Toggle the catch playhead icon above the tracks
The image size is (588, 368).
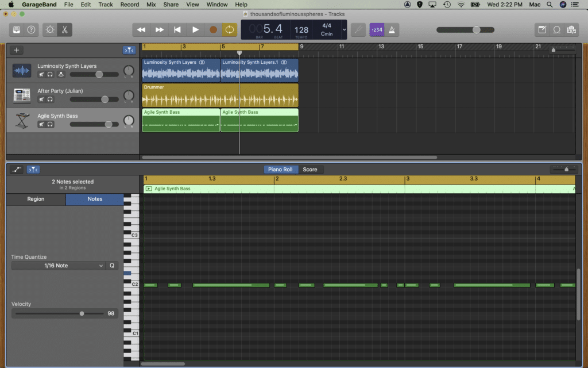click(x=129, y=50)
